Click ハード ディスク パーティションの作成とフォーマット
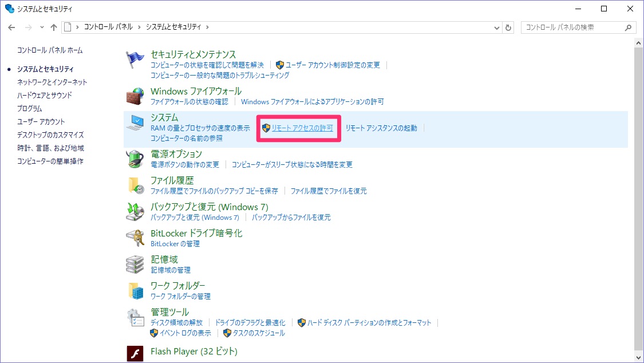 pyautogui.click(x=369, y=323)
